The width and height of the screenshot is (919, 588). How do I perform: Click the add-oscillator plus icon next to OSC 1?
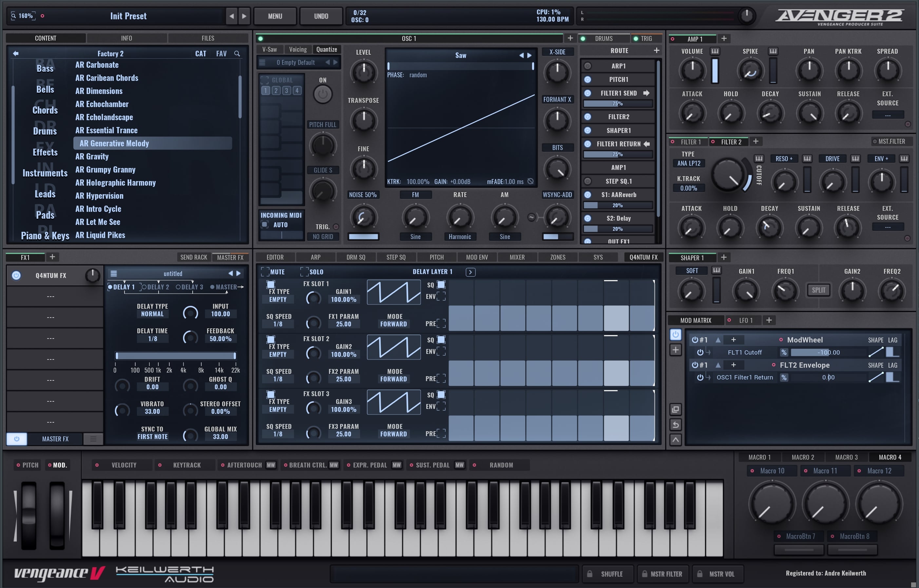coord(570,38)
